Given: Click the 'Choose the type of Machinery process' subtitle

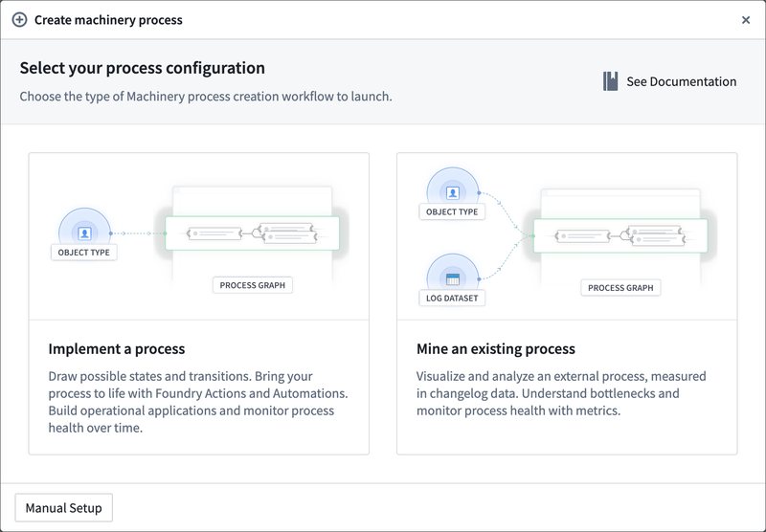Looking at the screenshot, I should click(x=206, y=96).
